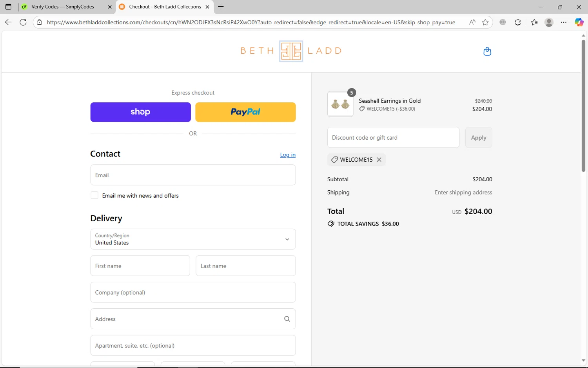Screen dimensions: 588x368
Task: Click the Seashell Earrings product thumbnail
Action: coord(340,104)
